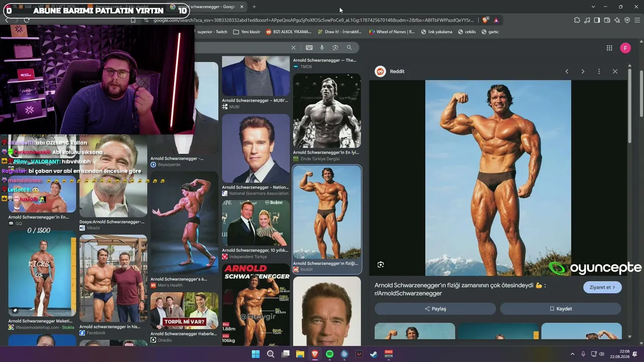Open the Independent Türkçe image result
The width and height of the screenshot is (644, 362).
click(x=256, y=223)
